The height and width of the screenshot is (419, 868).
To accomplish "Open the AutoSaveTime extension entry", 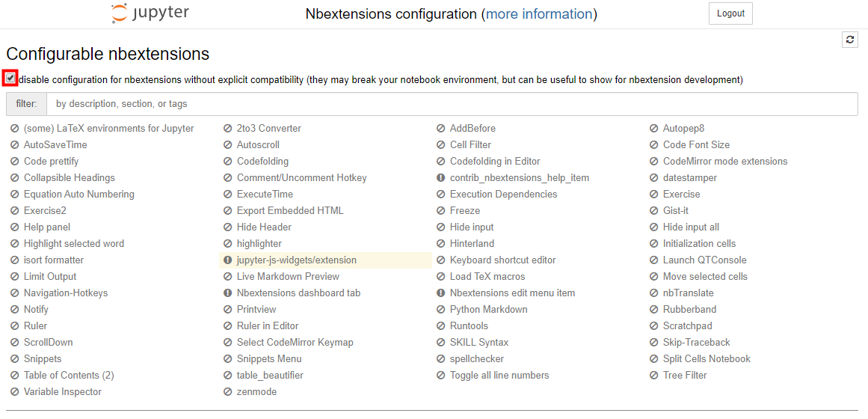I will pos(55,145).
